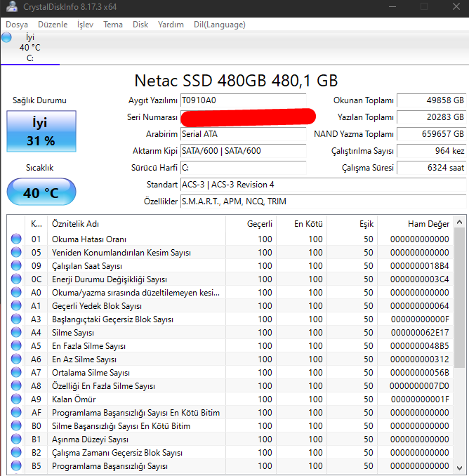This screenshot has width=469, height=476.
Task: Click the 40 °C temperature button
Action: point(41,192)
